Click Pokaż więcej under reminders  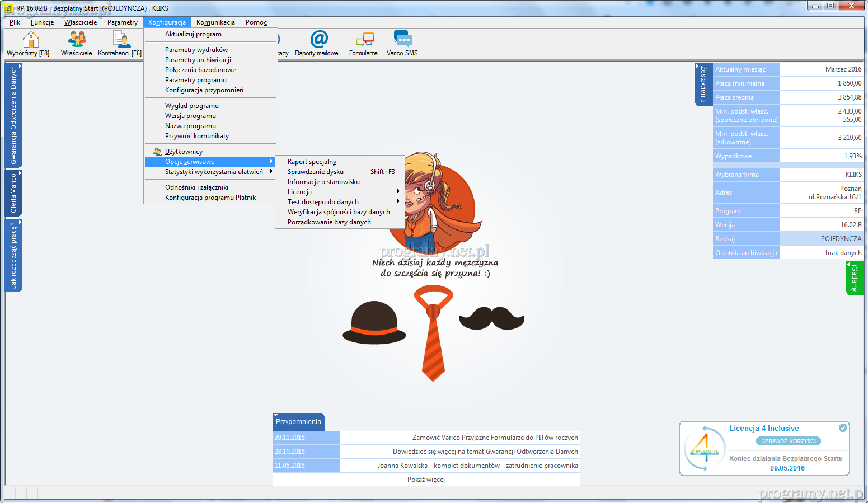[426, 480]
